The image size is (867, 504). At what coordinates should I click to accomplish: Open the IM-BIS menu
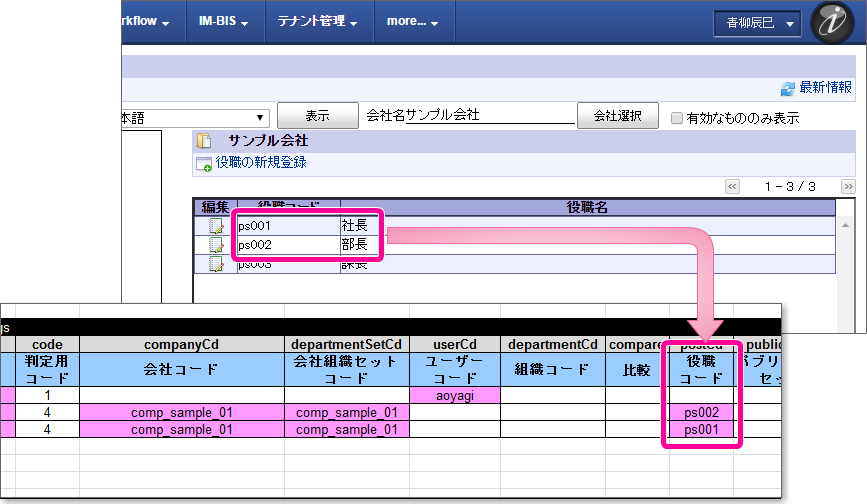tap(225, 21)
